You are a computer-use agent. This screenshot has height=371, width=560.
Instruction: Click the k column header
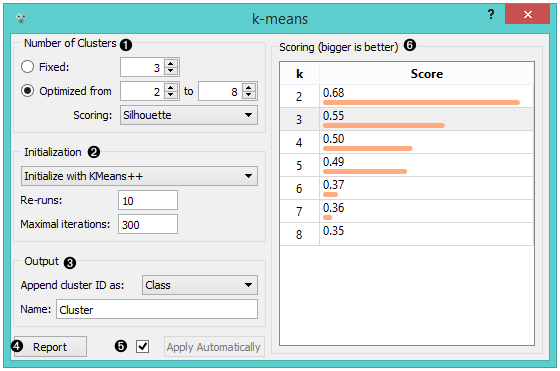[x=299, y=74]
